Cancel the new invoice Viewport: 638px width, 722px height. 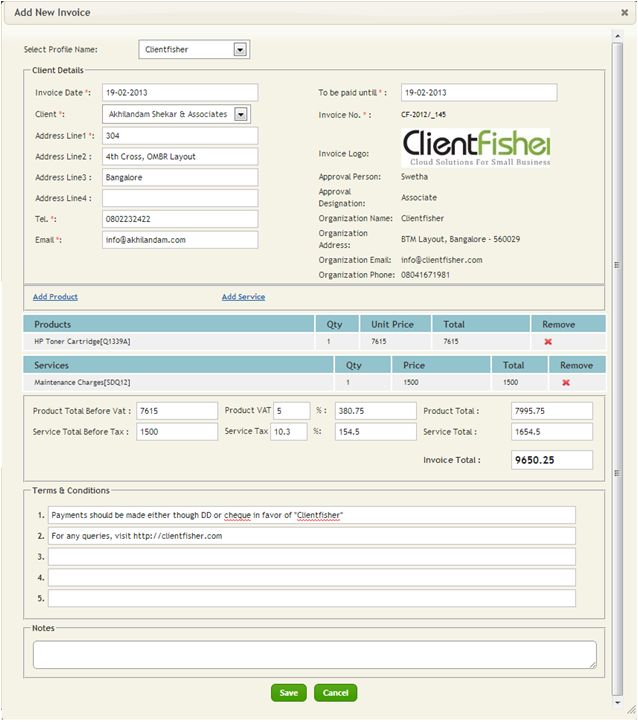click(x=335, y=693)
